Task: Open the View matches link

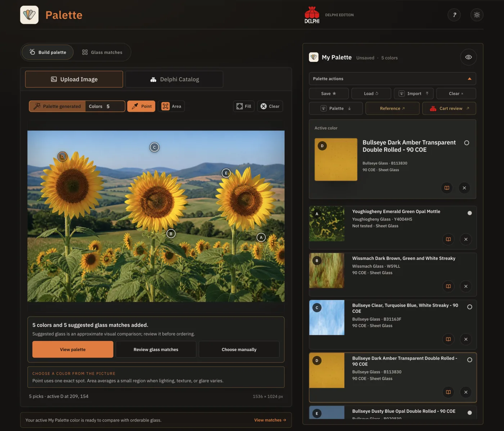Action: click(x=270, y=420)
